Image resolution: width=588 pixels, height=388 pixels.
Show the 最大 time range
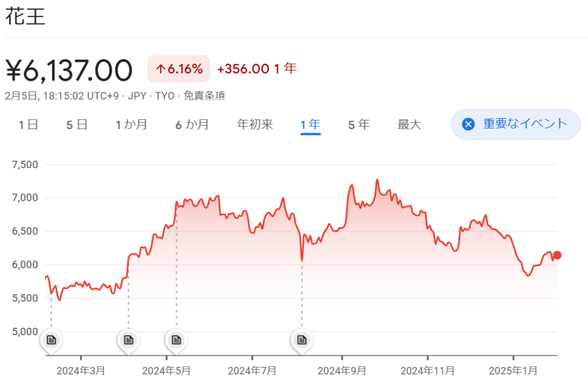(409, 125)
